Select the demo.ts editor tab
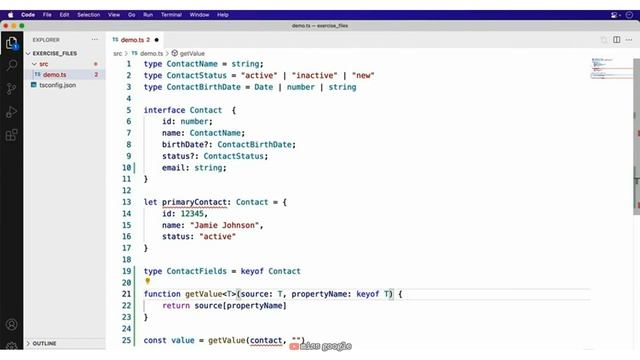 click(135, 40)
